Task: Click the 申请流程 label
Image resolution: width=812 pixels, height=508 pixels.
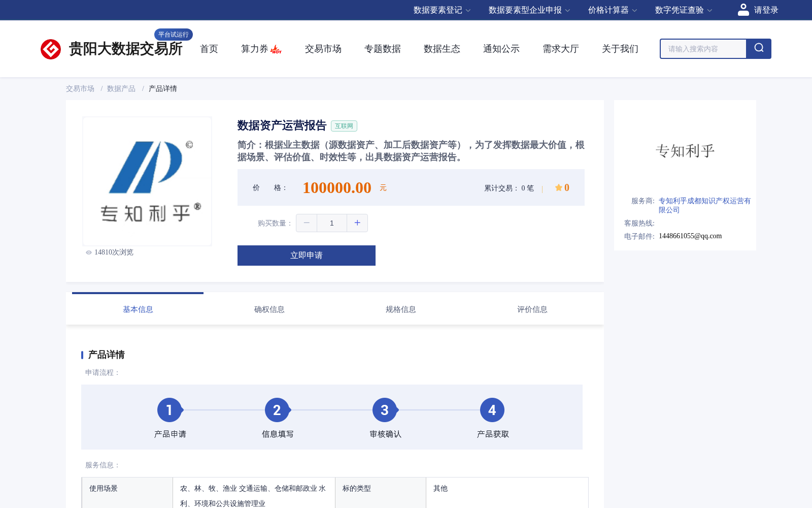Action: click(103, 372)
